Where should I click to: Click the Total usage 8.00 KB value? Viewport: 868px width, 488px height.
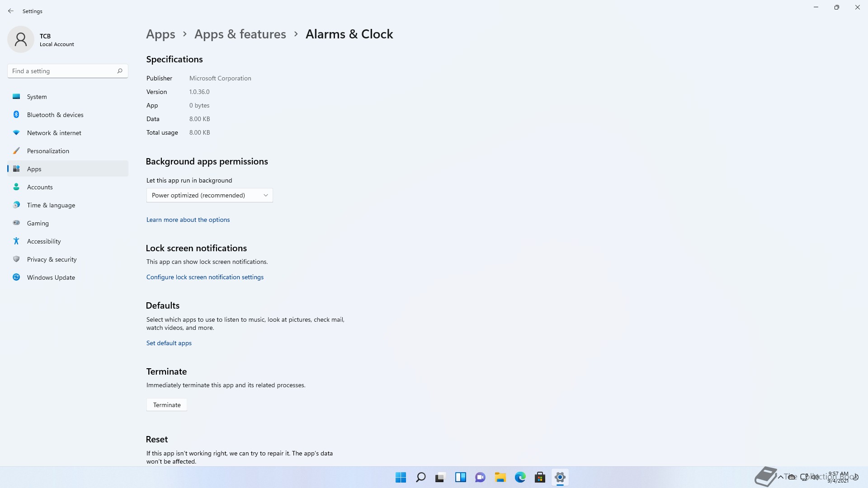click(199, 132)
